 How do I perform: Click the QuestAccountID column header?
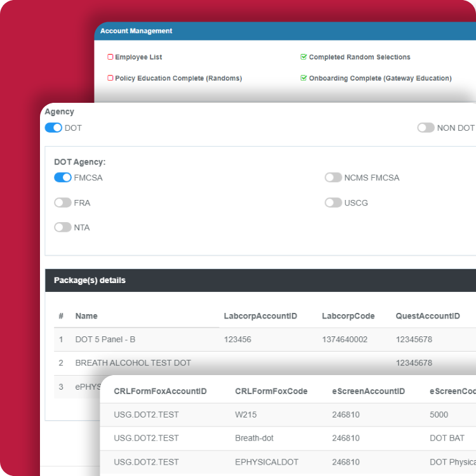(427, 316)
